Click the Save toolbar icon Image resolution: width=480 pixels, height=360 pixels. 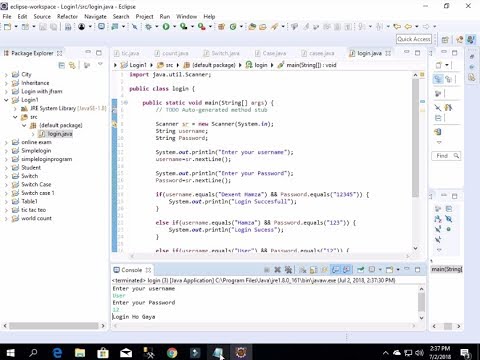pos(43,27)
